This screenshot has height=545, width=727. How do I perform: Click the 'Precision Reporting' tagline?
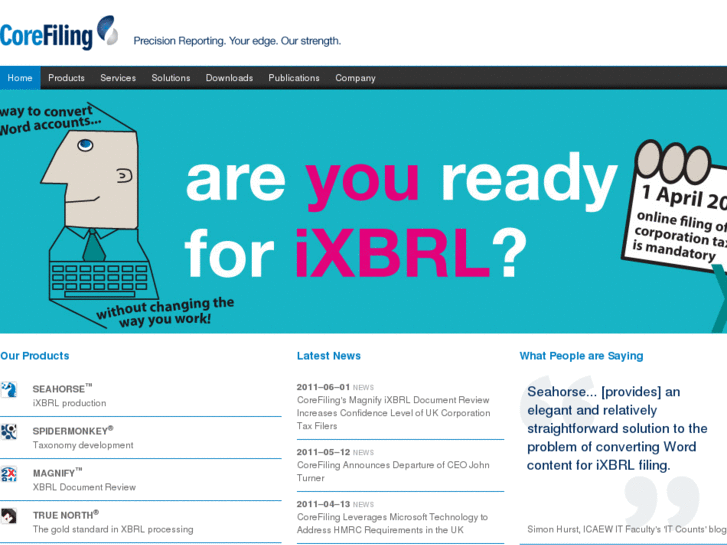click(x=237, y=41)
